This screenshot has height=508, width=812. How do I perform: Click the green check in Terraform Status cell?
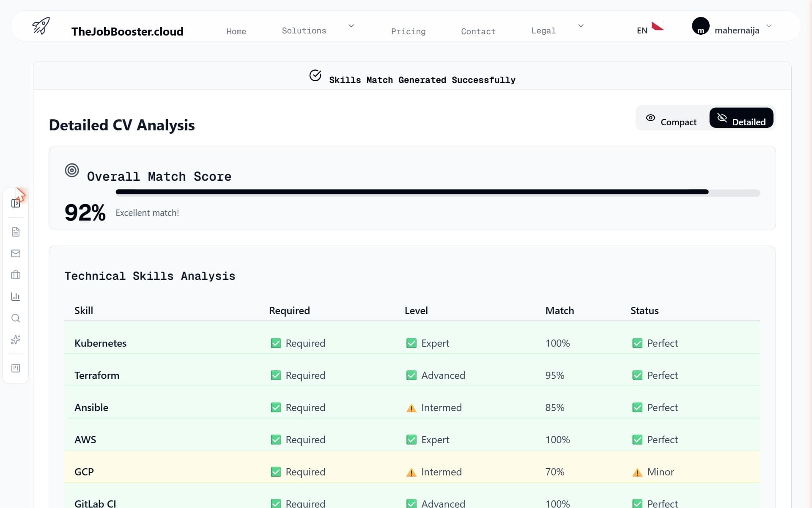[637, 375]
